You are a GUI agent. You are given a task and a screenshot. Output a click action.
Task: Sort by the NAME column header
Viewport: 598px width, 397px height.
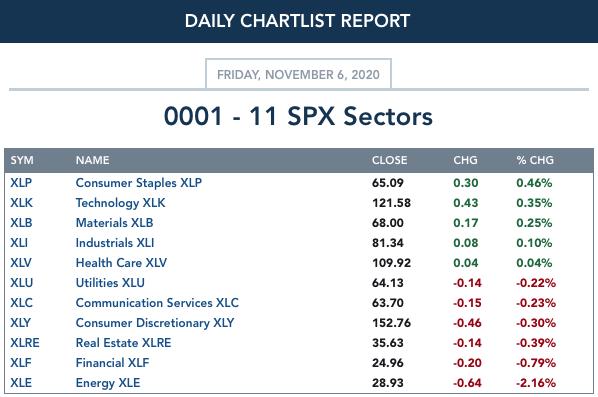pyautogui.click(x=92, y=160)
